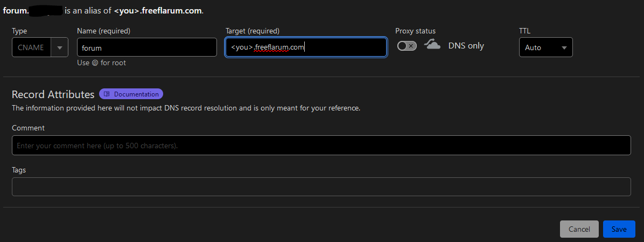Click the Tags input field

pyautogui.click(x=321, y=187)
